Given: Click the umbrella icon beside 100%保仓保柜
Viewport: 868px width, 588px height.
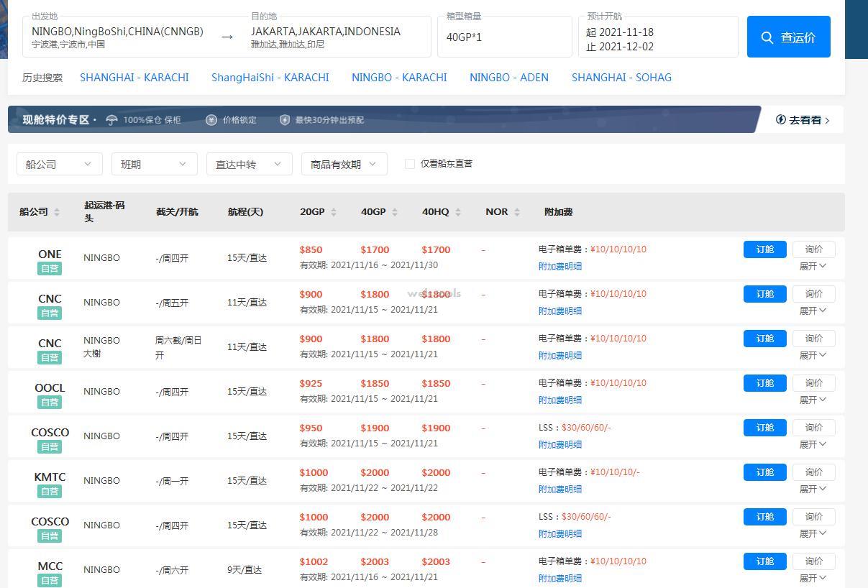Looking at the screenshot, I should pos(111,120).
